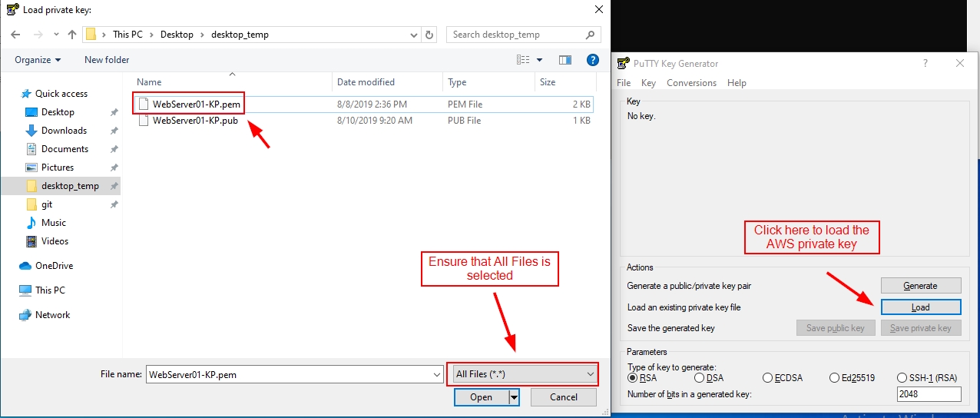The width and height of the screenshot is (980, 418).
Task: Click the Open button
Action: pyautogui.click(x=481, y=397)
